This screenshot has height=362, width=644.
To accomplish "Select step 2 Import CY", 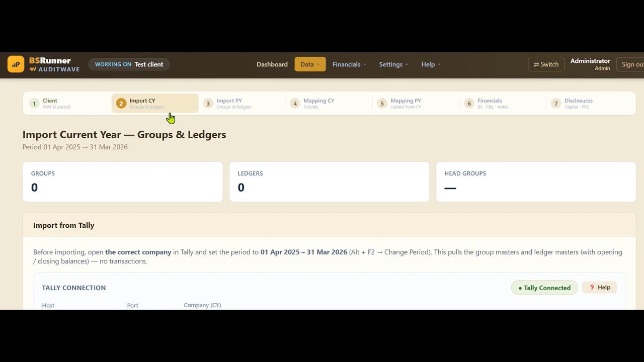I will (155, 103).
